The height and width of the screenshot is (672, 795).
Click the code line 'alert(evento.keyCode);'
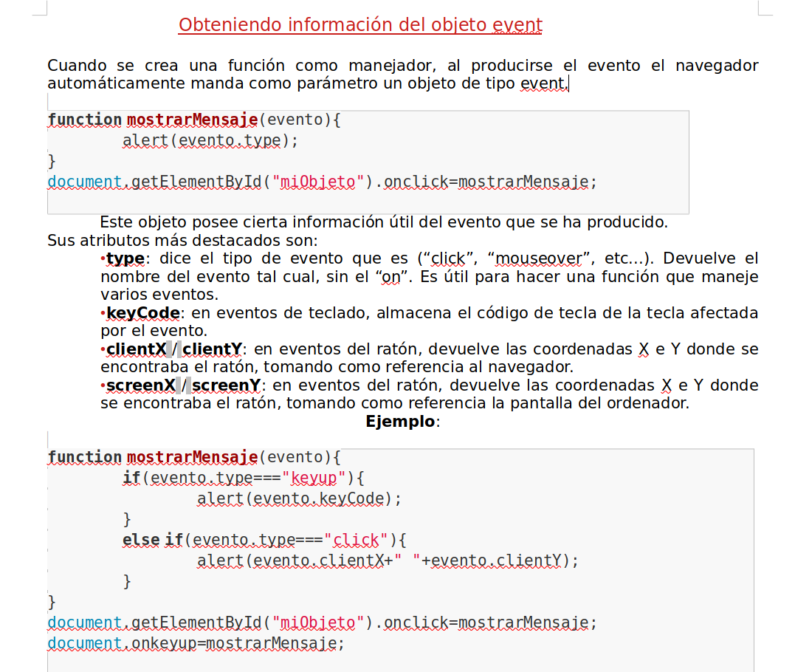pos(299,498)
